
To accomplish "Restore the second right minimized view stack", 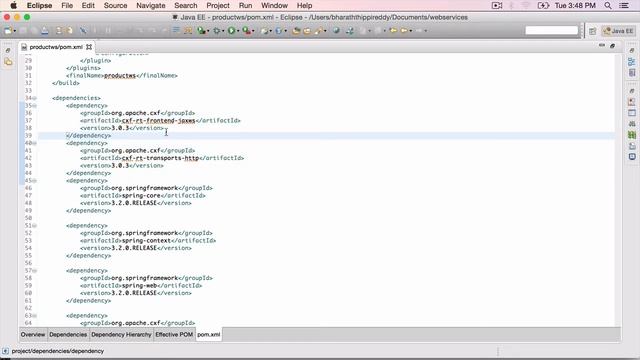I will (632, 91).
